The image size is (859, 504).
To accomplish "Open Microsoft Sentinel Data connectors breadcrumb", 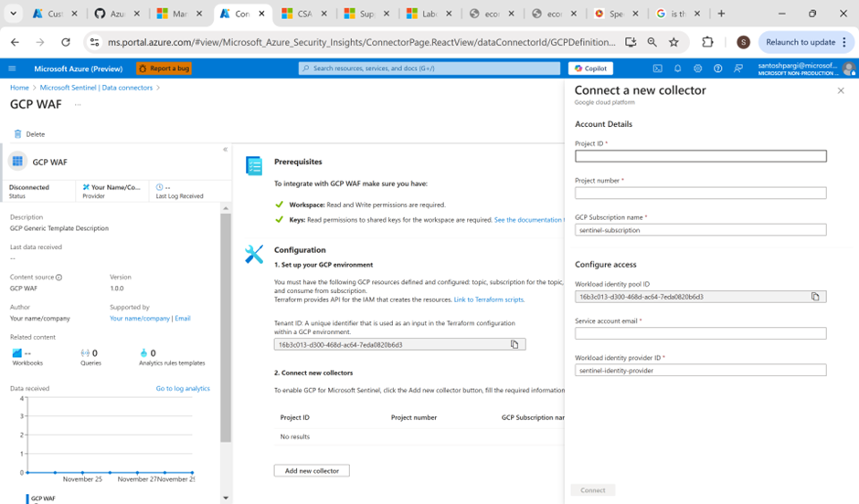I will (x=96, y=88).
